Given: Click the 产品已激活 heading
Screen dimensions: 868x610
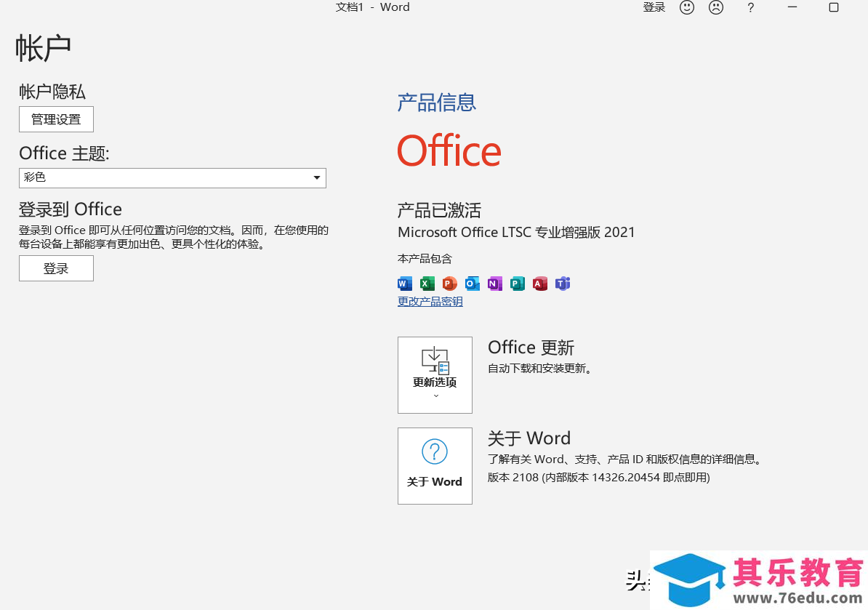Looking at the screenshot, I should click(x=439, y=210).
